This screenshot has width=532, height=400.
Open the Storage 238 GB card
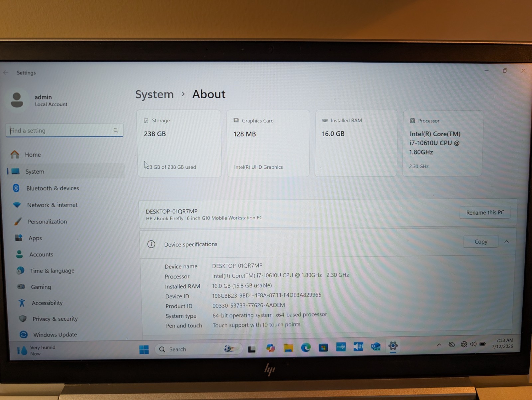point(179,143)
